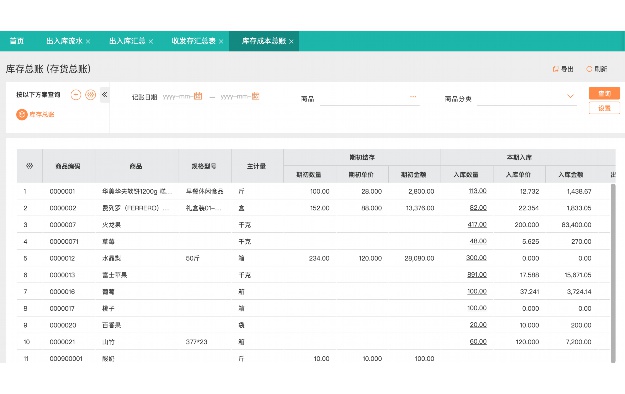Open the 62.00 入库数量 link
Screen dimensions: 625x394
click(x=478, y=208)
